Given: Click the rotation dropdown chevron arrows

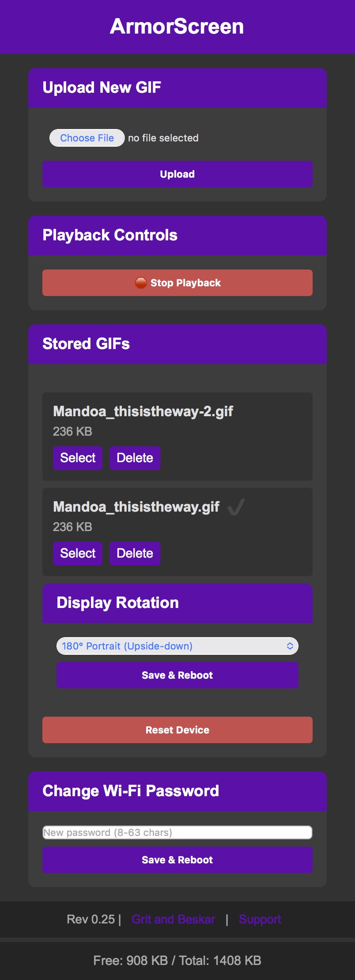Looking at the screenshot, I should 290,646.
